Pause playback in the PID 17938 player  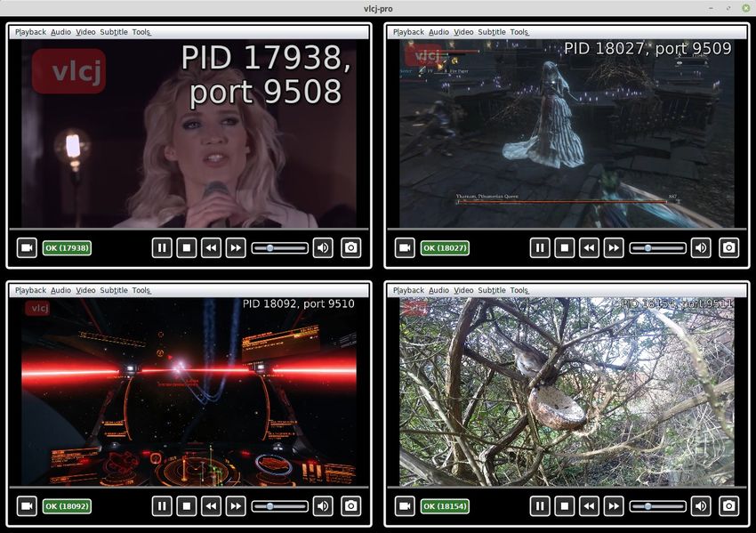pyautogui.click(x=162, y=248)
